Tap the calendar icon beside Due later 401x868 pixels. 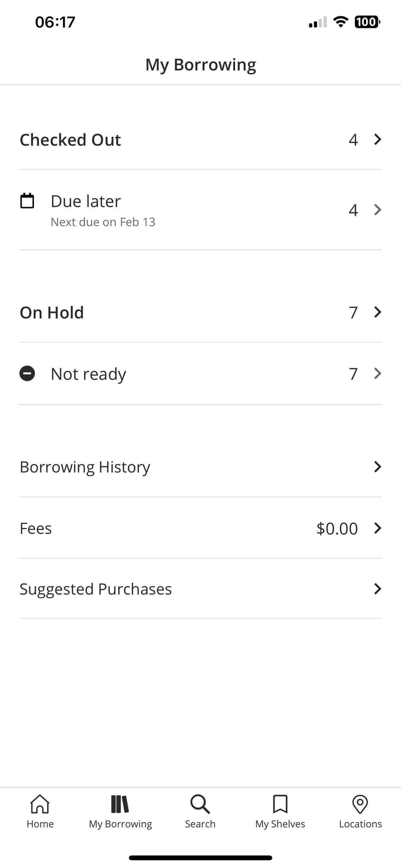(x=27, y=201)
